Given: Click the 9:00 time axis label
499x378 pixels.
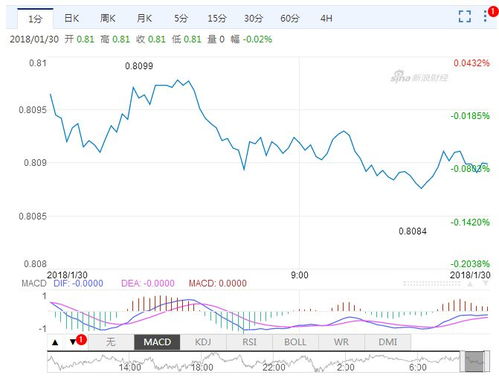Looking at the screenshot, I should click(299, 275).
